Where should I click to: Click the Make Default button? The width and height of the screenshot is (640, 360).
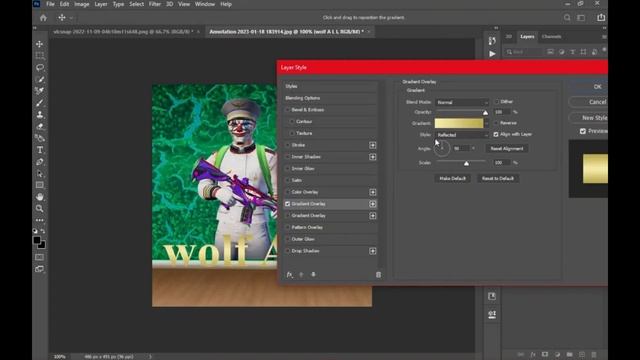tap(452, 178)
